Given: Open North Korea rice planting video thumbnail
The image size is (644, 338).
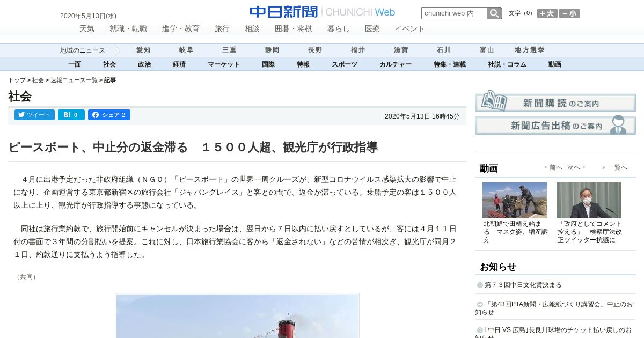Looking at the screenshot, I should click(x=515, y=200).
